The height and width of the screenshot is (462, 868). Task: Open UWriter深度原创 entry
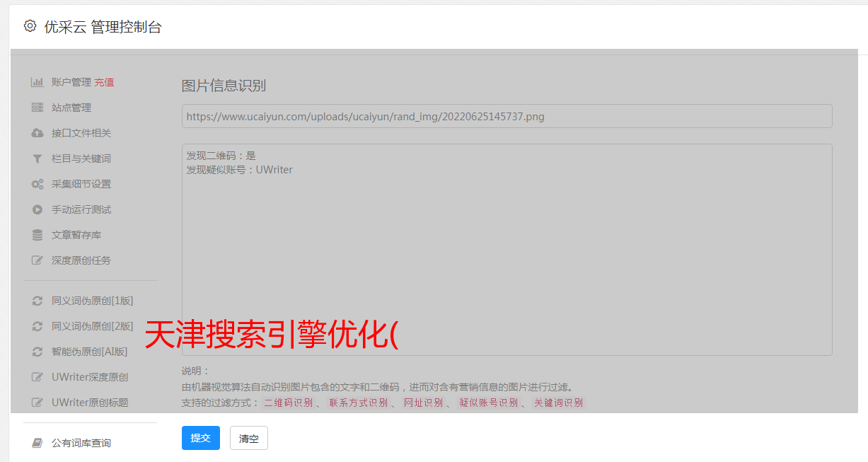90,377
